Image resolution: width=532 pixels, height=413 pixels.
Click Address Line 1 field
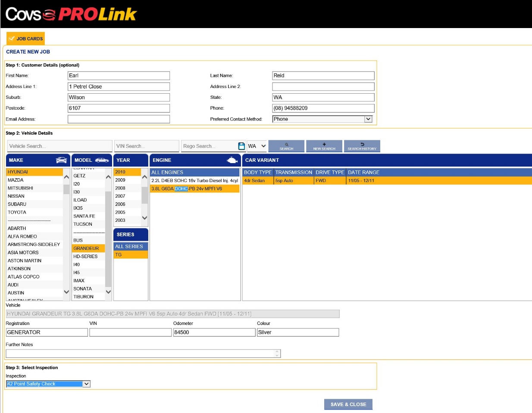[119, 86]
